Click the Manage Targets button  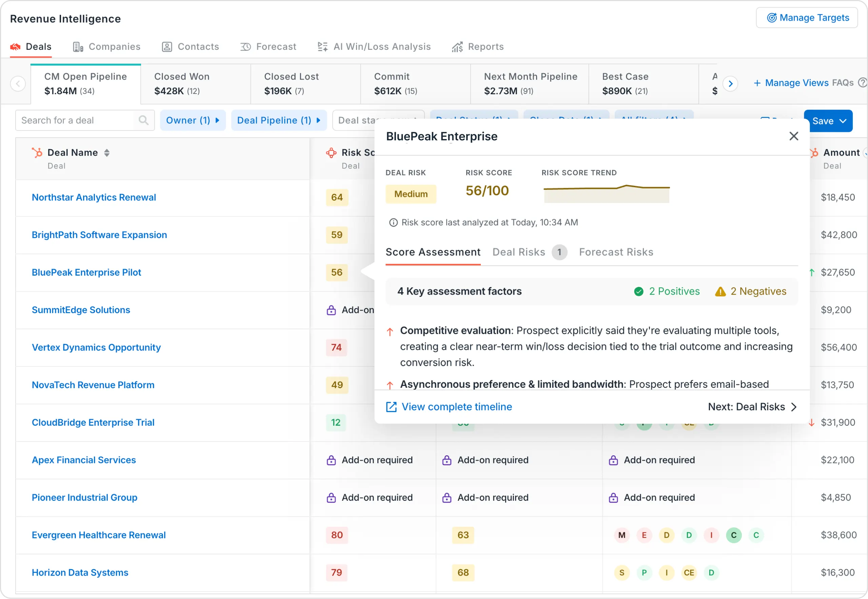coord(807,18)
